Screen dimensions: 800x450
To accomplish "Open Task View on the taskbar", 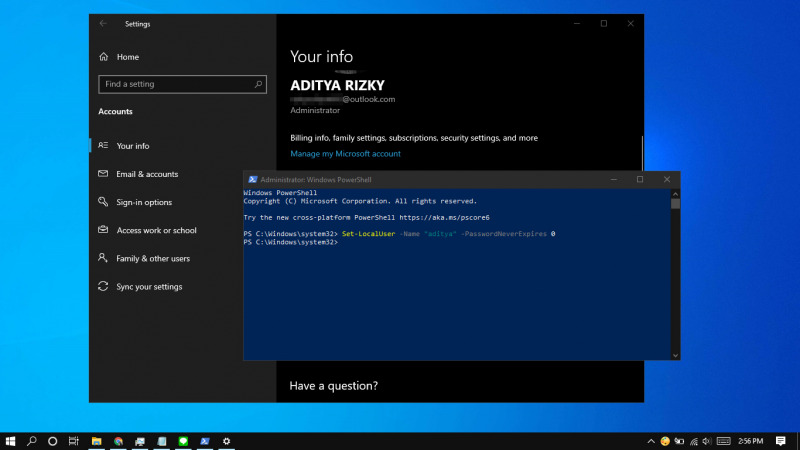I will [x=74, y=441].
